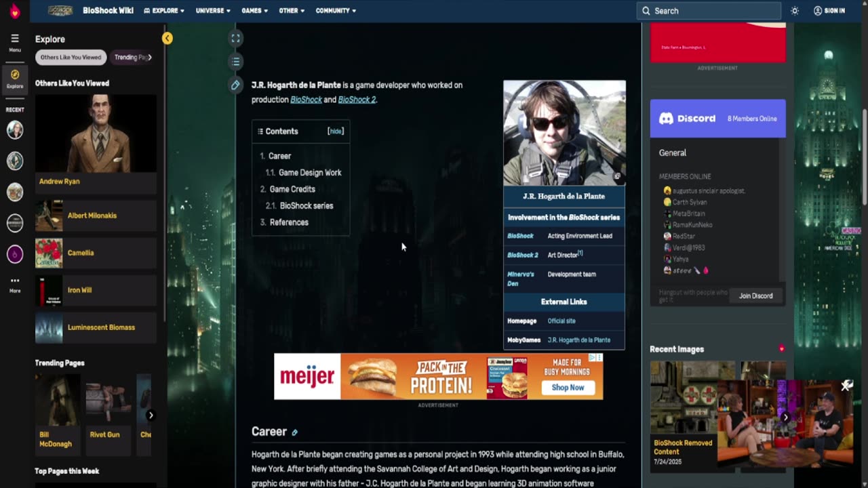
Task: Collapse Explore panel with yellow arrow
Action: tap(167, 39)
